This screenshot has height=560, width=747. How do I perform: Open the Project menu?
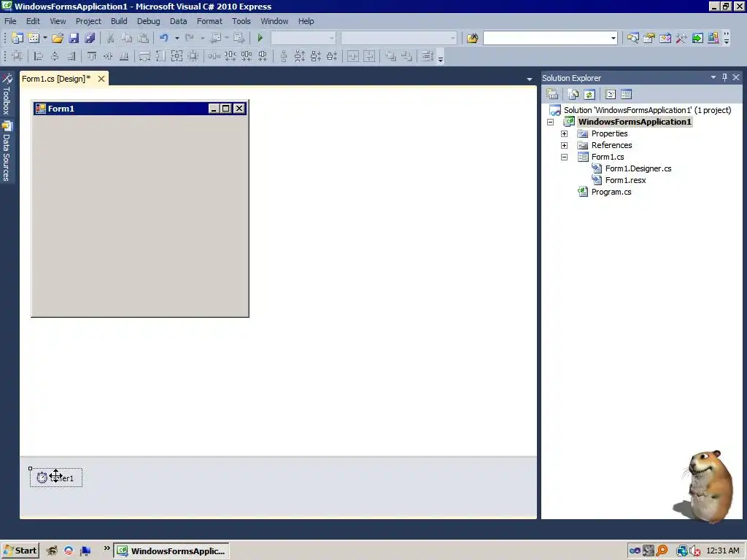(88, 21)
